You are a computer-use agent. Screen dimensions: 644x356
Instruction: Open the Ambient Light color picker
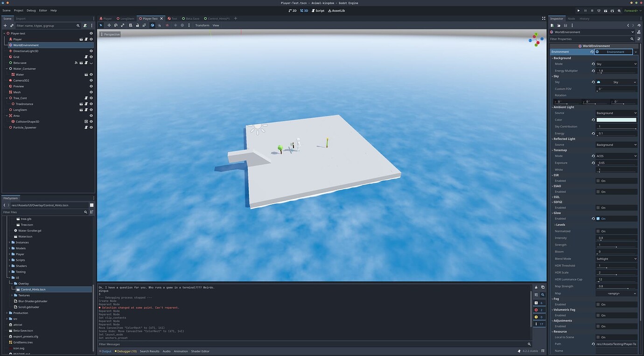pos(616,120)
